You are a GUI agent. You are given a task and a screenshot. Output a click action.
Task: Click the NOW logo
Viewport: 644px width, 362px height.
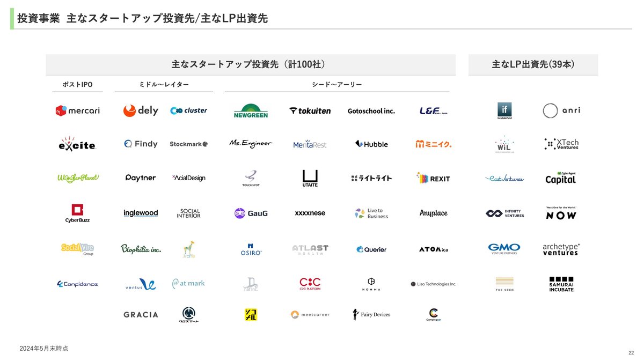(561, 213)
